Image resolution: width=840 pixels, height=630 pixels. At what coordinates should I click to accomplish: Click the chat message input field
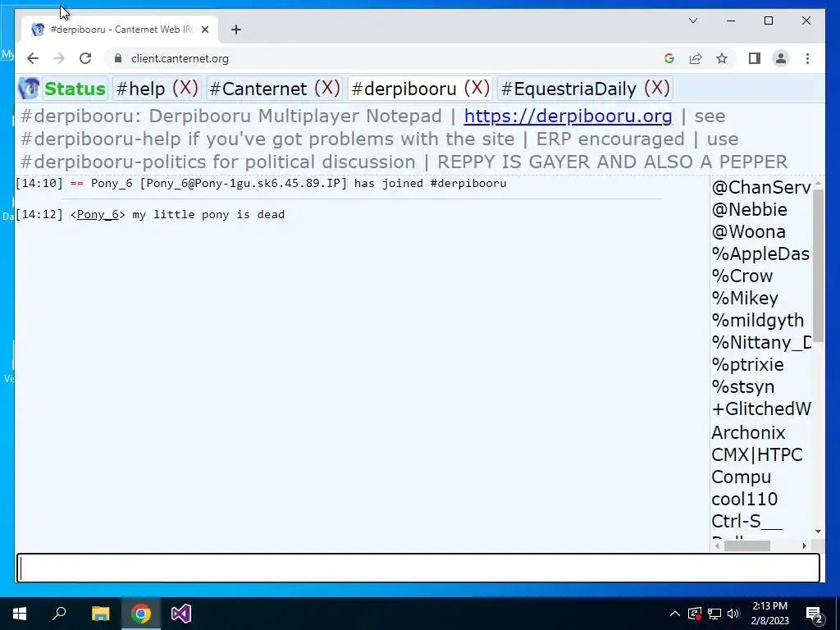(x=418, y=568)
